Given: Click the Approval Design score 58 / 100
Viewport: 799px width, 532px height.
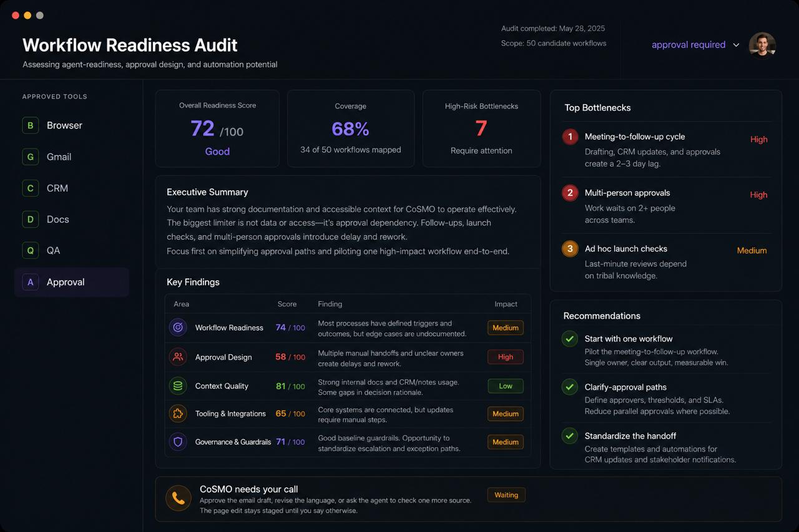Looking at the screenshot, I should click(290, 357).
